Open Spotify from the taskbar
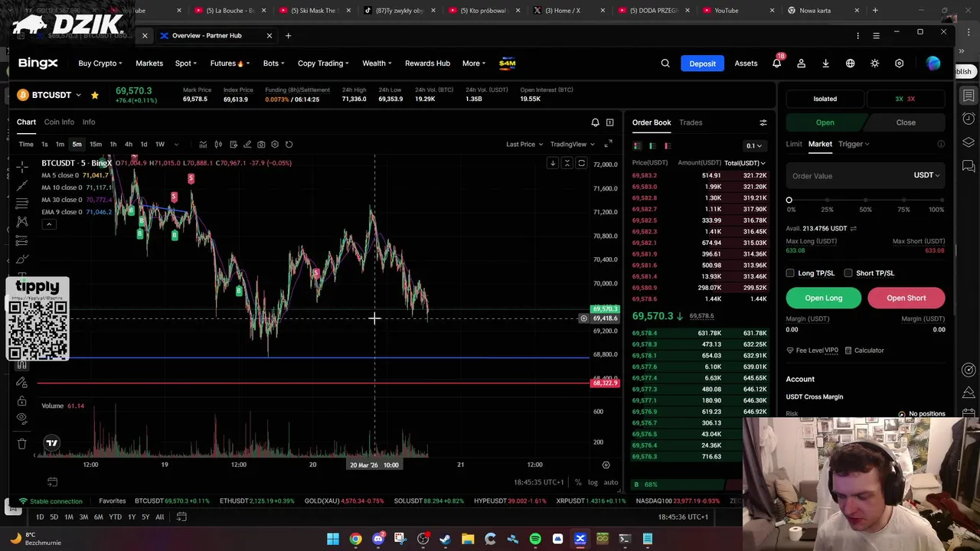Viewport: 980px width, 551px height. [535, 539]
